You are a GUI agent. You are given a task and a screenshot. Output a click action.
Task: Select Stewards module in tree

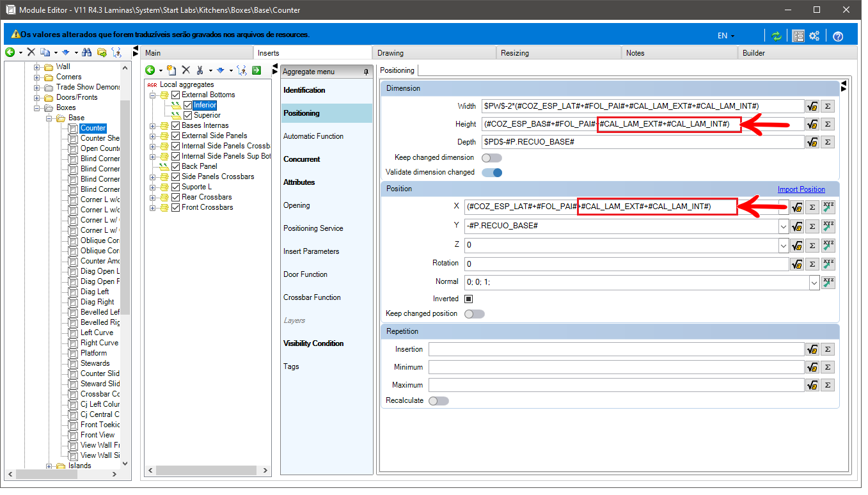(x=95, y=363)
